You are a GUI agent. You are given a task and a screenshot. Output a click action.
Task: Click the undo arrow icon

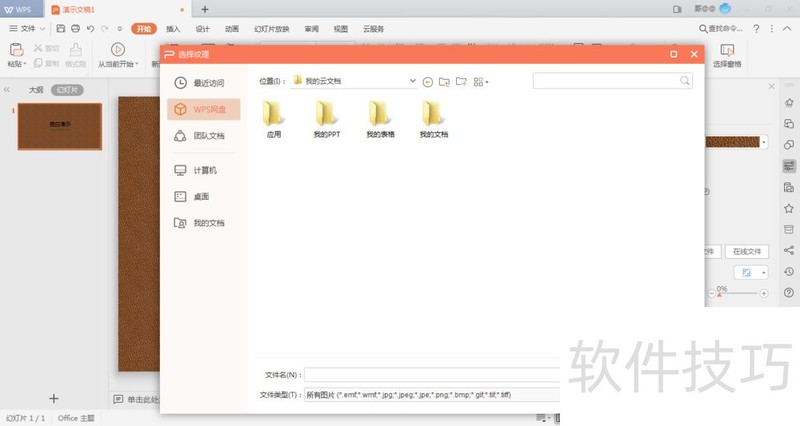tap(90, 29)
